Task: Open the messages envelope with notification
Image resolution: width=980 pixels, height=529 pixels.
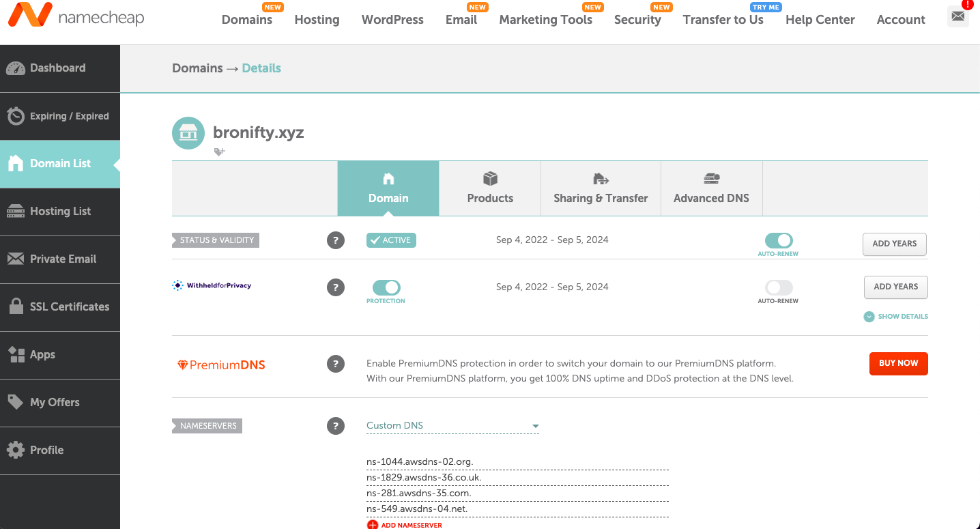Action: click(957, 16)
